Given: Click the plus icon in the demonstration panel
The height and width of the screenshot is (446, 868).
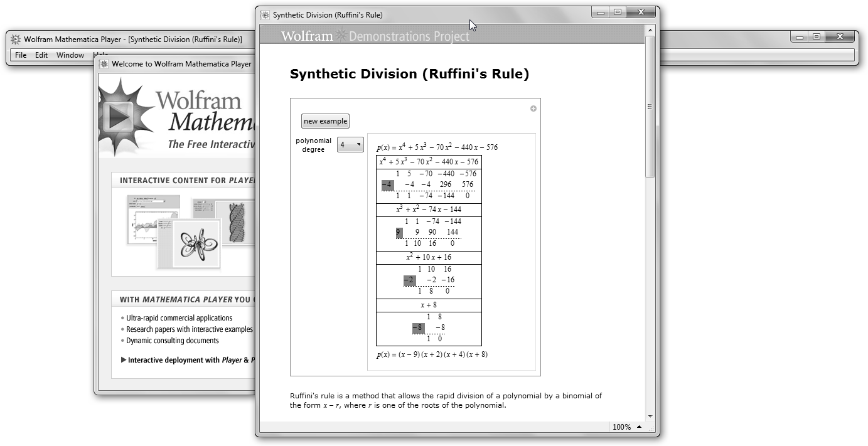Looking at the screenshot, I should (533, 109).
